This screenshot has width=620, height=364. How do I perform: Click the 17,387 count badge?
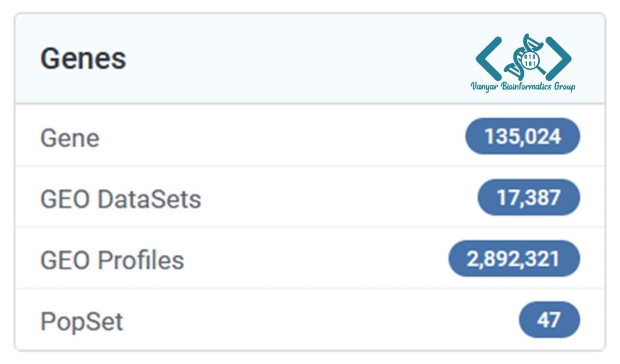[x=529, y=197]
